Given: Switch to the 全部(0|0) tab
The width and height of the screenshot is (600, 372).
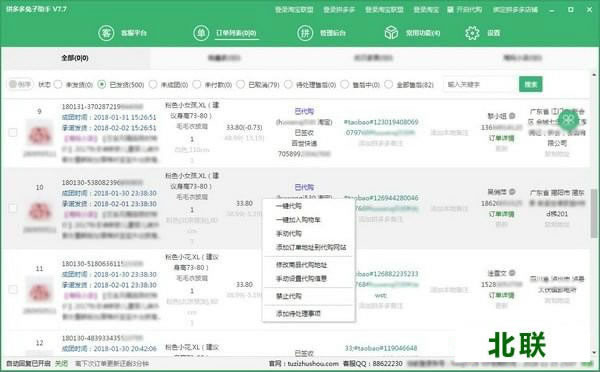Looking at the screenshot, I should tap(75, 58).
